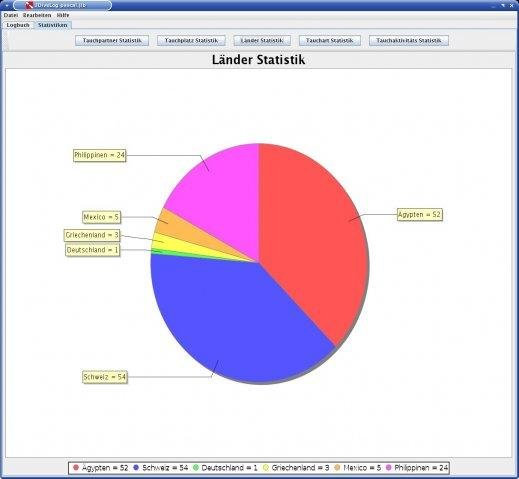Image resolution: width=519 pixels, height=479 pixels.
Task: Click the 'Deutschland = 1' chart label
Action: [x=93, y=250]
